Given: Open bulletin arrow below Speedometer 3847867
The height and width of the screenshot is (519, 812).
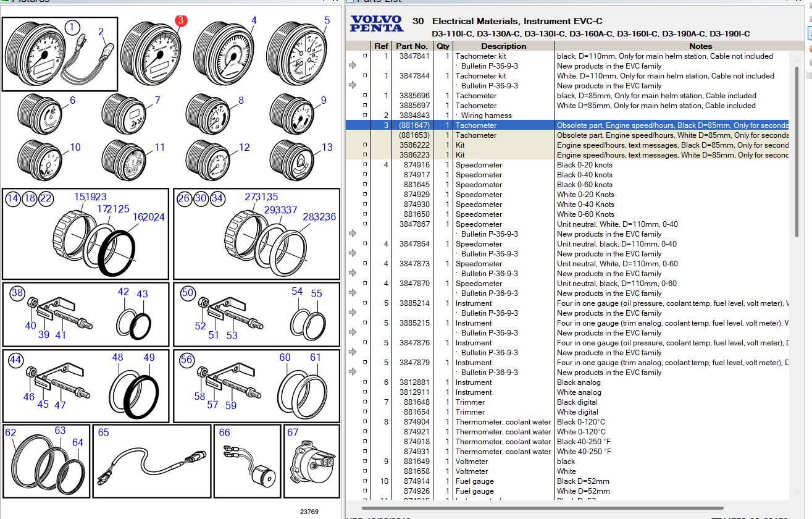Looking at the screenshot, I should [353, 234].
